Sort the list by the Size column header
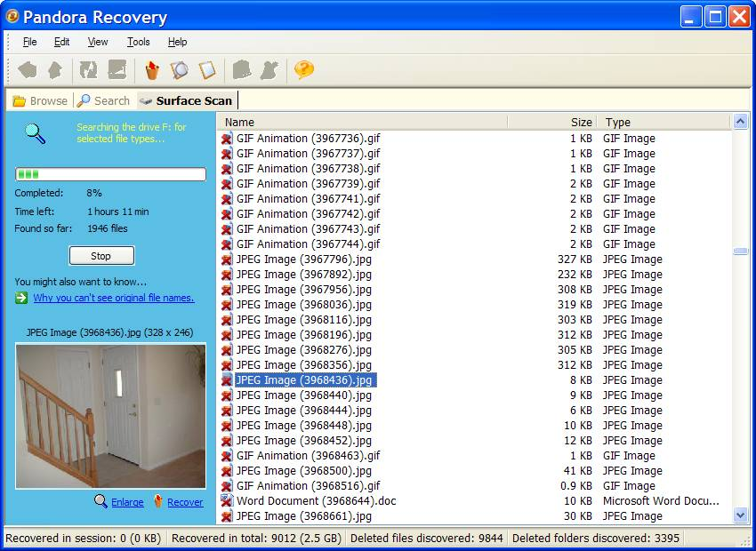This screenshot has width=756, height=551. (552, 122)
